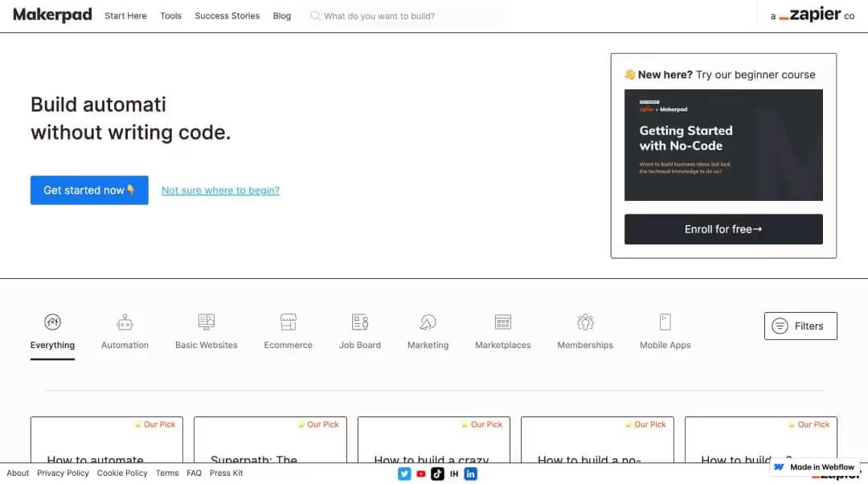Click Get started now button
Screen dimensions: 868x484
89,190
